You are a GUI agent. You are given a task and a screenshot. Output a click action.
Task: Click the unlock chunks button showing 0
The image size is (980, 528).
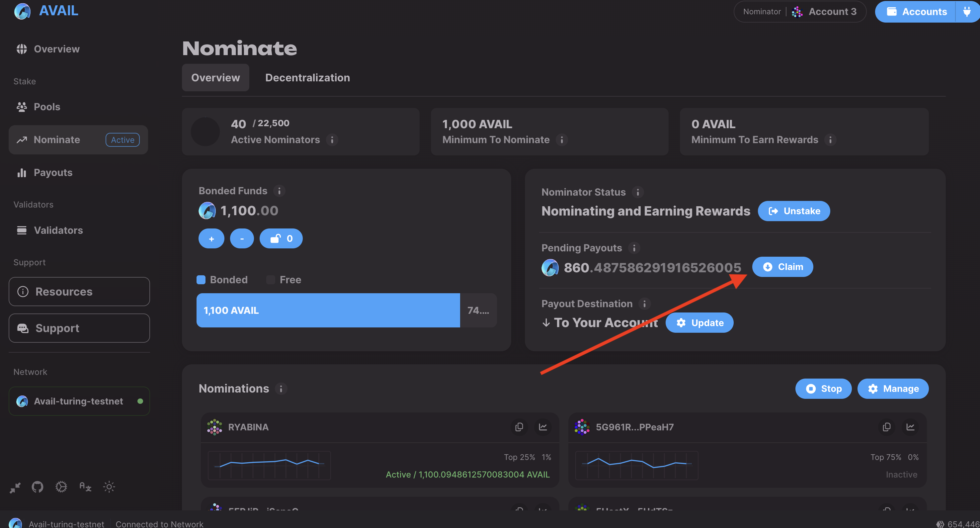coord(281,239)
